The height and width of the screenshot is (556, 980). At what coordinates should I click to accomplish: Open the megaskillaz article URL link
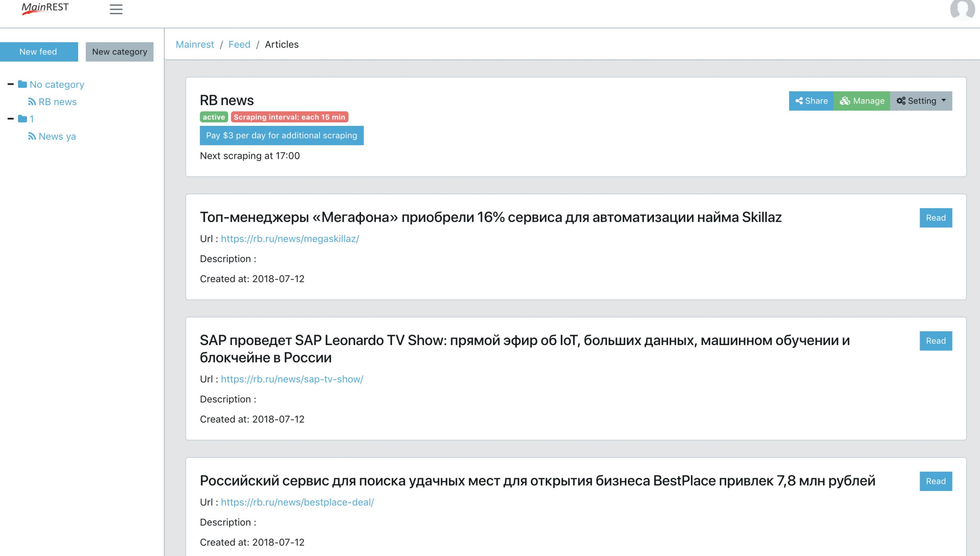click(290, 239)
